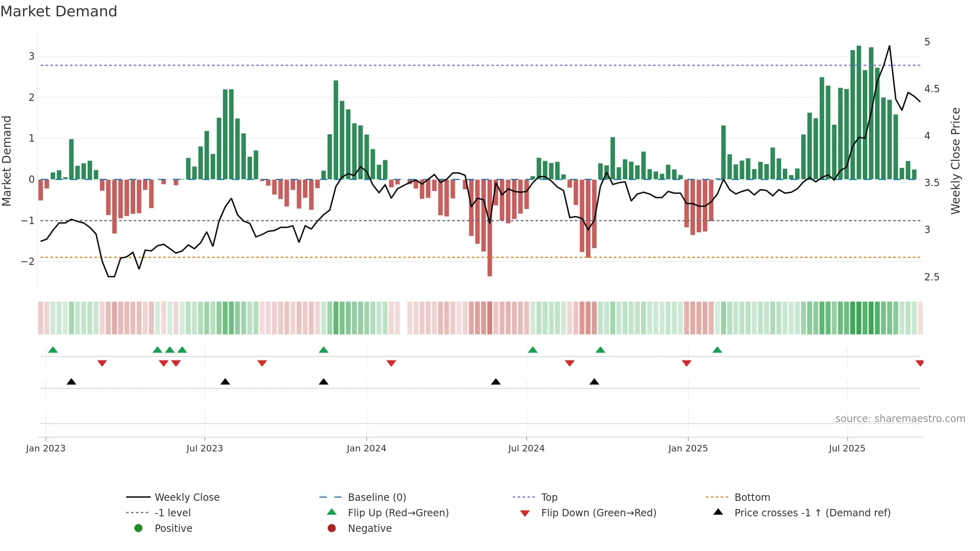The width and height of the screenshot is (980, 551).
Task: Toggle the Baseline (0) legend entry
Action: point(363,497)
